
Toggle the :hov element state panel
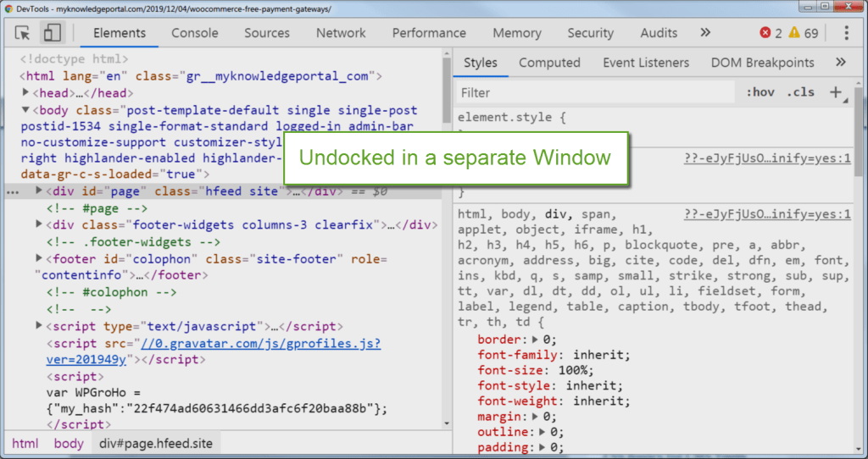point(759,92)
